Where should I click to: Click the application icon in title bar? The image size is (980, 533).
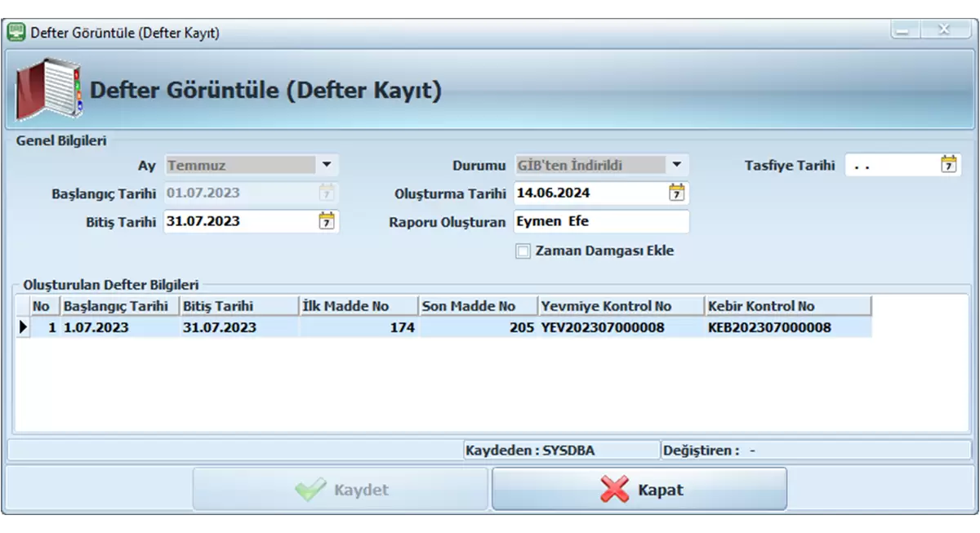point(16,33)
